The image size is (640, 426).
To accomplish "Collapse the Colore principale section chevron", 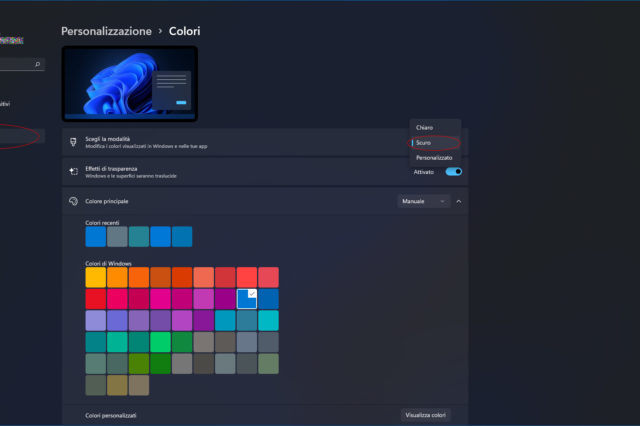I will click(x=459, y=201).
